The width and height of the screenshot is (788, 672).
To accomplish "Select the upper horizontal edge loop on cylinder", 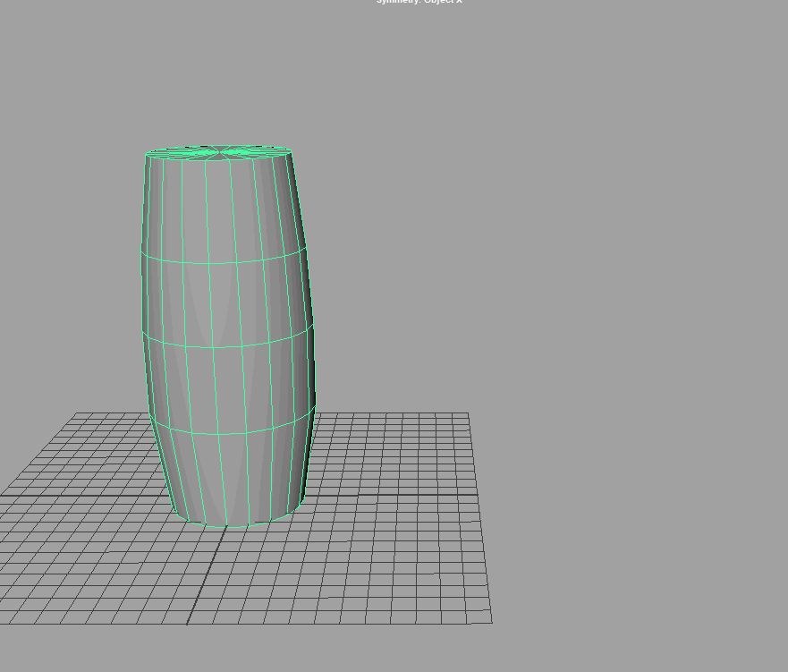I will (x=224, y=263).
